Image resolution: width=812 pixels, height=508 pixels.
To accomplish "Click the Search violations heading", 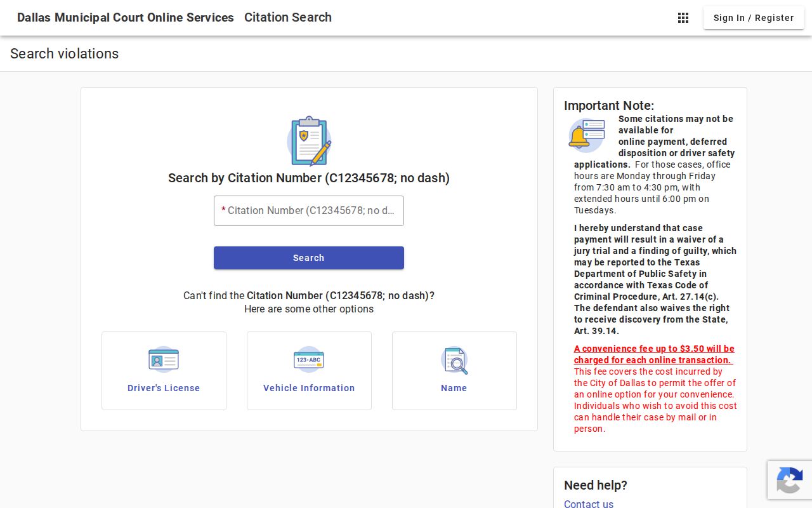I will pyautogui.click(x=65, y=54).
